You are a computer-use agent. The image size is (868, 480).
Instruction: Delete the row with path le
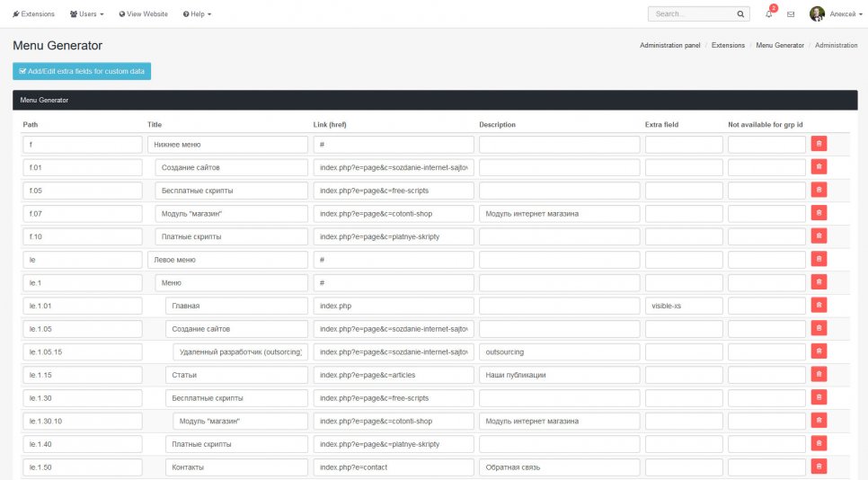point(819,259)
